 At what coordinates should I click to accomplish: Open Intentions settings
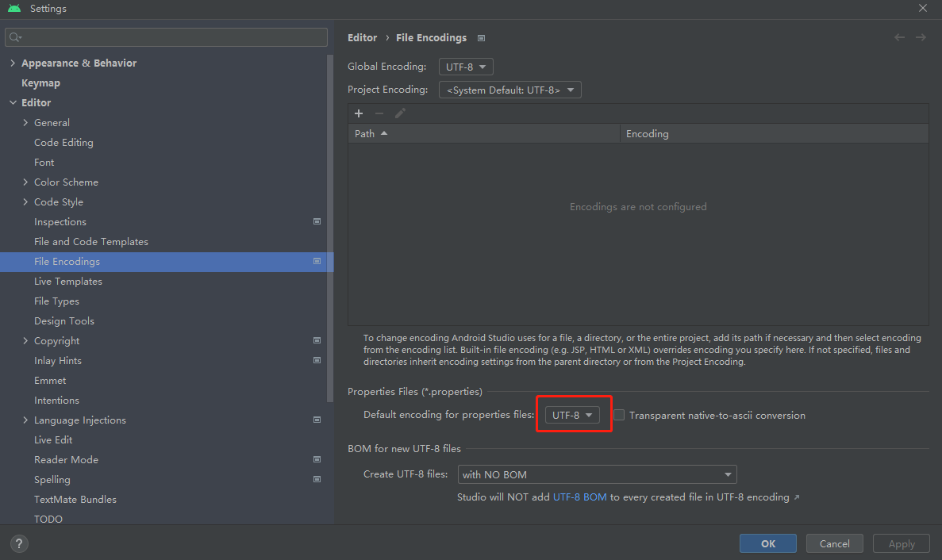(x=56, y=400)
